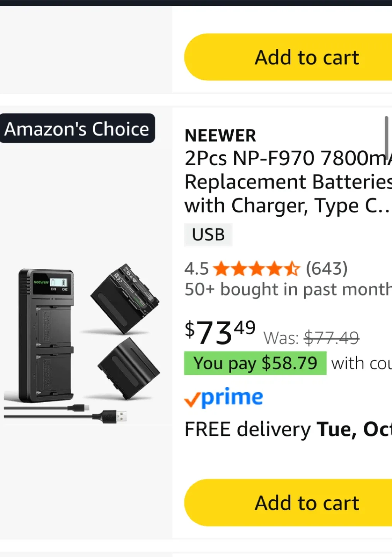
Task: Tap the lower battery in product image
Action: pyautogui.click(x=129, y=368)
